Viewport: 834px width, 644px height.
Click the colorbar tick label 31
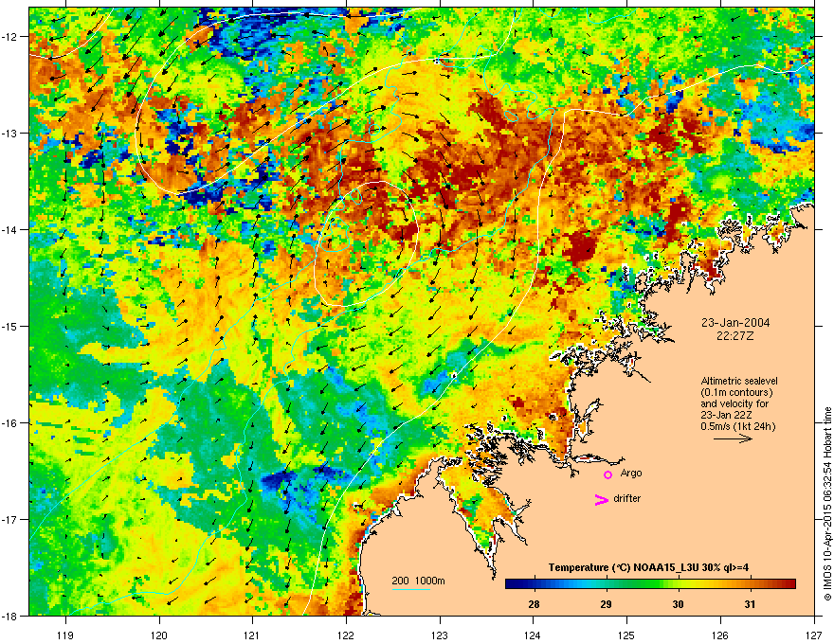tap(750, 604)
